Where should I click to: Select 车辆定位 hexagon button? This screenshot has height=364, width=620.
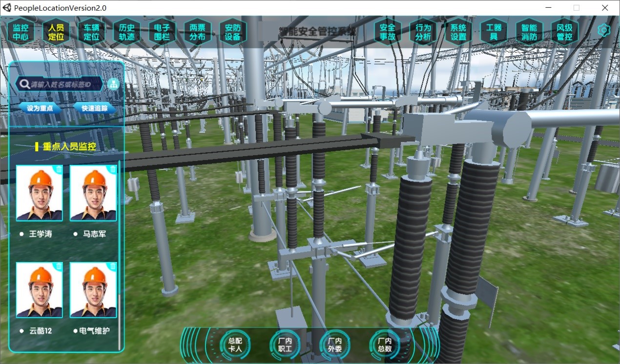[x=91, y=32]
